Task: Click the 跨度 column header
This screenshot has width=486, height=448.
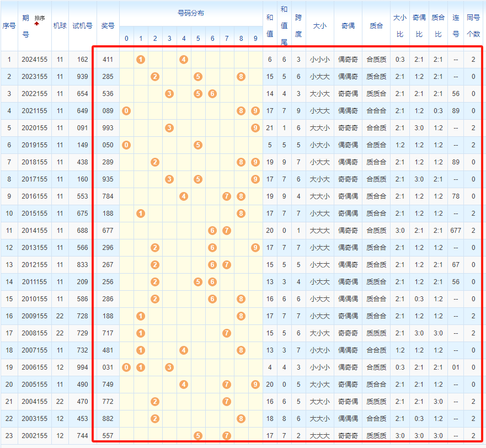Action: click(x=298, y=25)
